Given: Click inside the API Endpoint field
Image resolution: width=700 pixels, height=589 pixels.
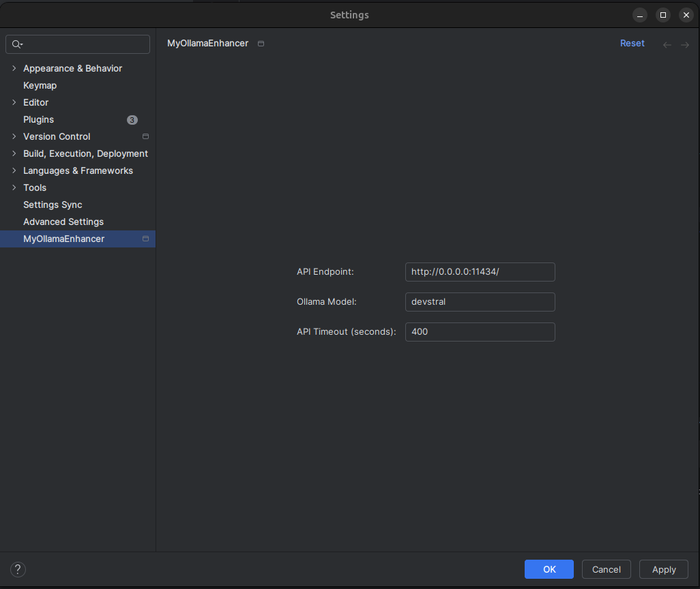Looking at the screenshot, I should [x=480, y=271].
